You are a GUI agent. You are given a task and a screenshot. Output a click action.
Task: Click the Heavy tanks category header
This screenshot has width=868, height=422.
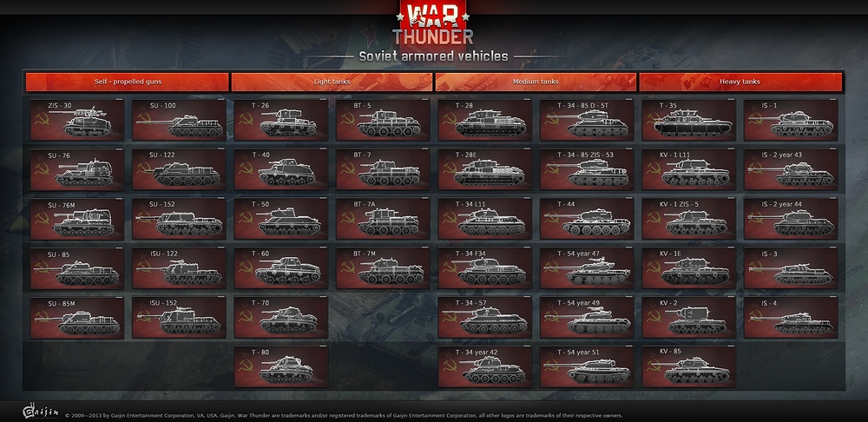click(x=740, y=82)
